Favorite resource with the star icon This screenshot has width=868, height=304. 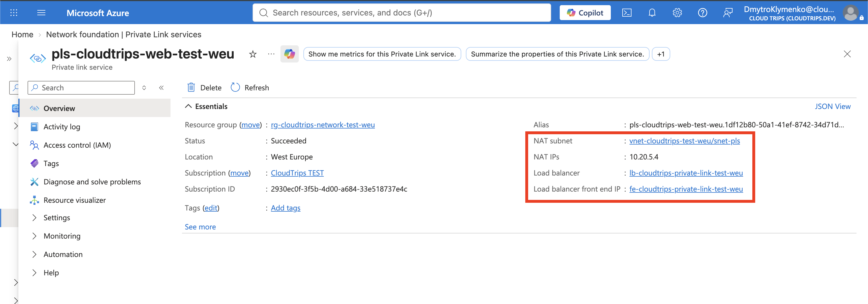pos(253,54)
